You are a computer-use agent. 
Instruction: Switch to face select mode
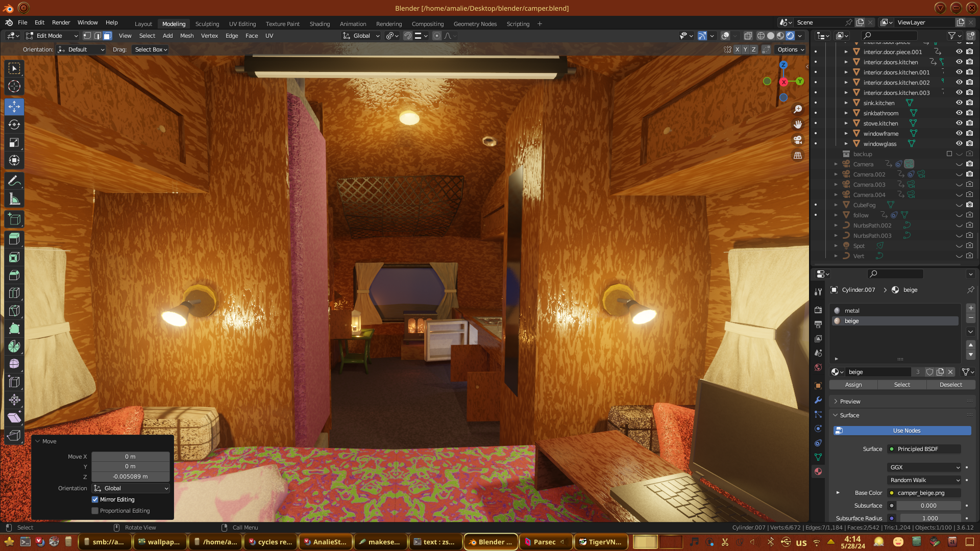tap(107, 36)
